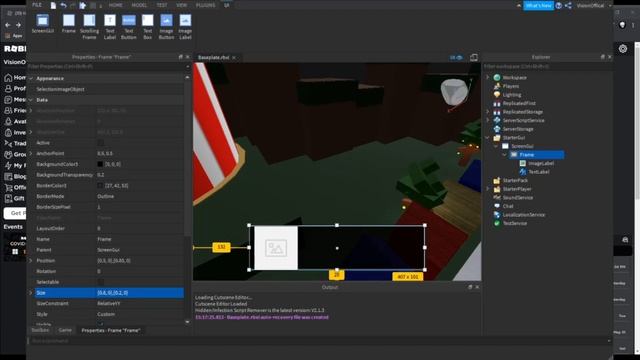Close the Baseplate.rbxl tab
Screen dimensions: 640x360
tap(234, 58)
